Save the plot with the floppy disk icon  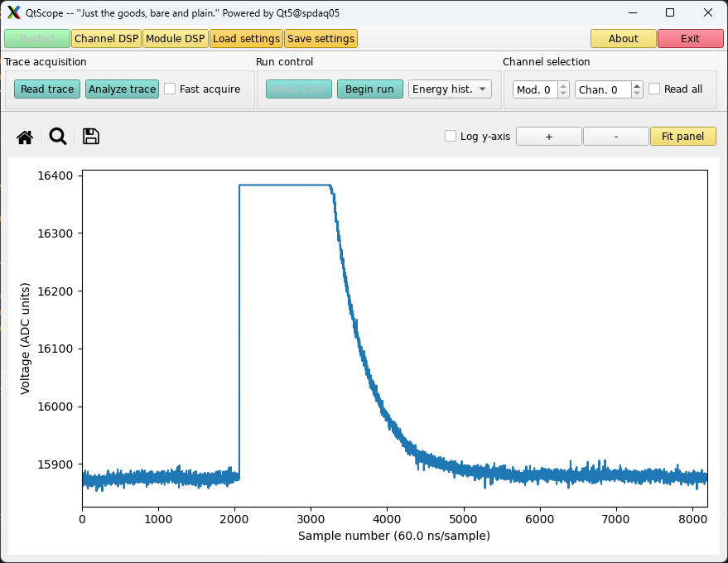click(x=91, y=137)
